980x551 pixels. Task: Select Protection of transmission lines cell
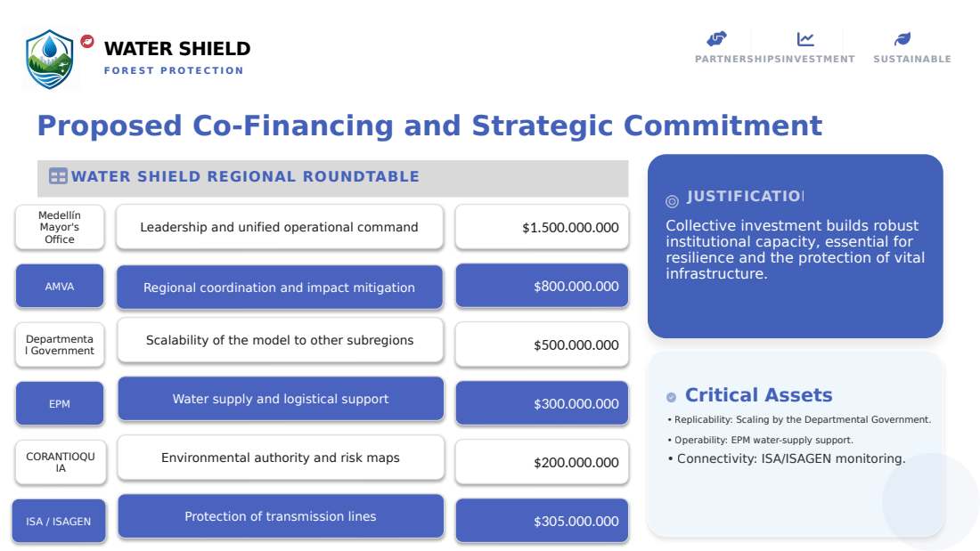[281, 516]
